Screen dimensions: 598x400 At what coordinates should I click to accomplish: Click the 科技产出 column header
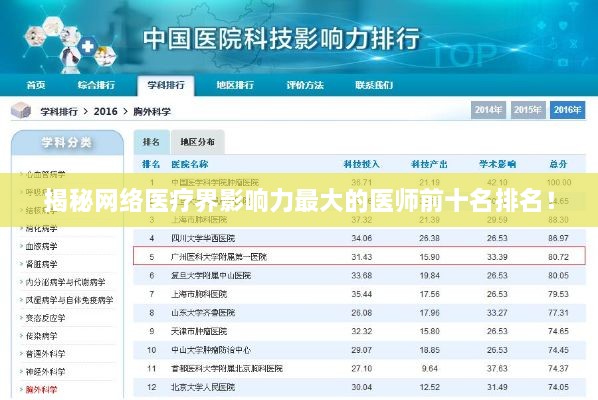coord(429,164)
